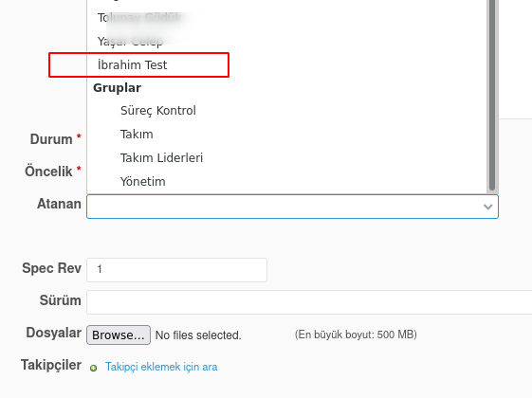Select the Yaşar user entry
Viewport: 532px width, 398px height.
130,42
